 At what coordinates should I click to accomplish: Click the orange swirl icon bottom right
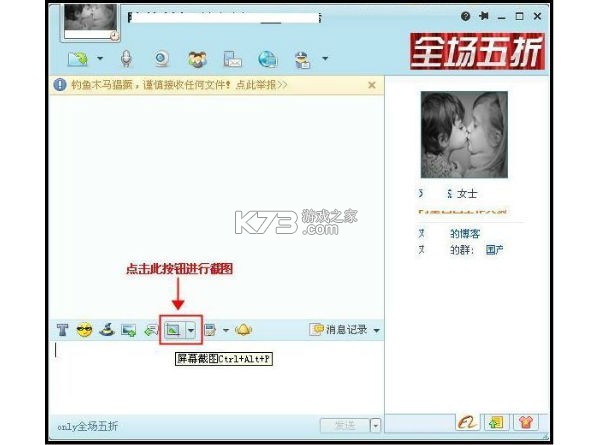tap(468, 422)
